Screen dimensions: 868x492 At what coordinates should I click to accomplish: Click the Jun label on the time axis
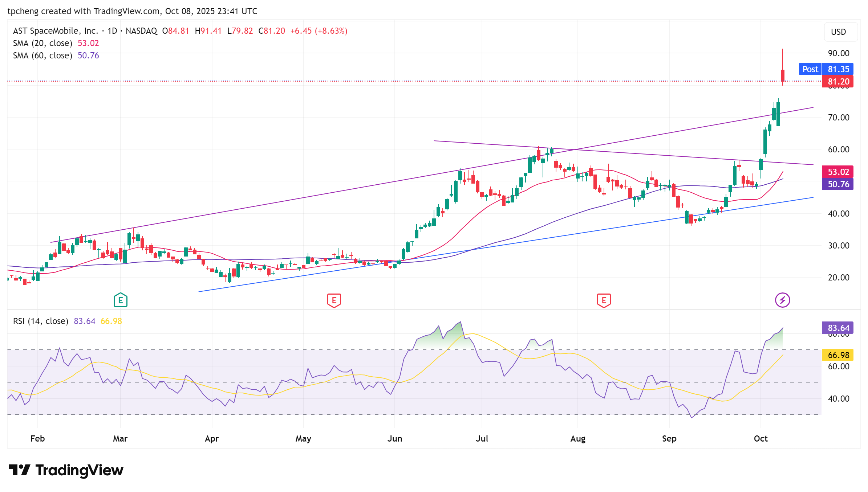(x=395, y=439)
